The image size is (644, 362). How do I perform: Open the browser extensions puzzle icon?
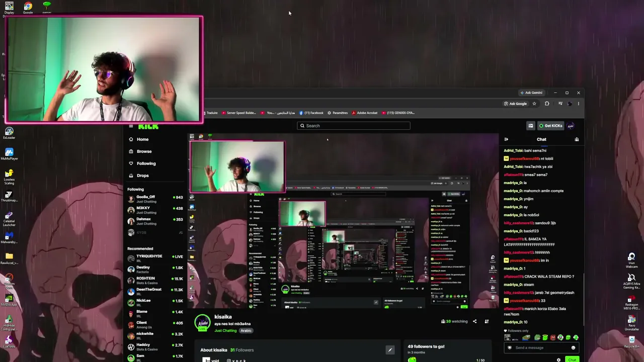[547, 104]
